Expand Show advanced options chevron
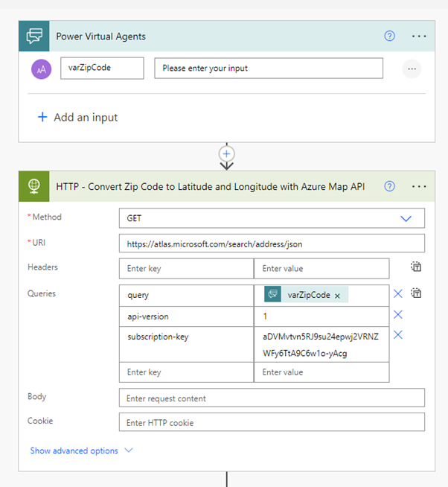448x487 pixels. coord(129,450)
